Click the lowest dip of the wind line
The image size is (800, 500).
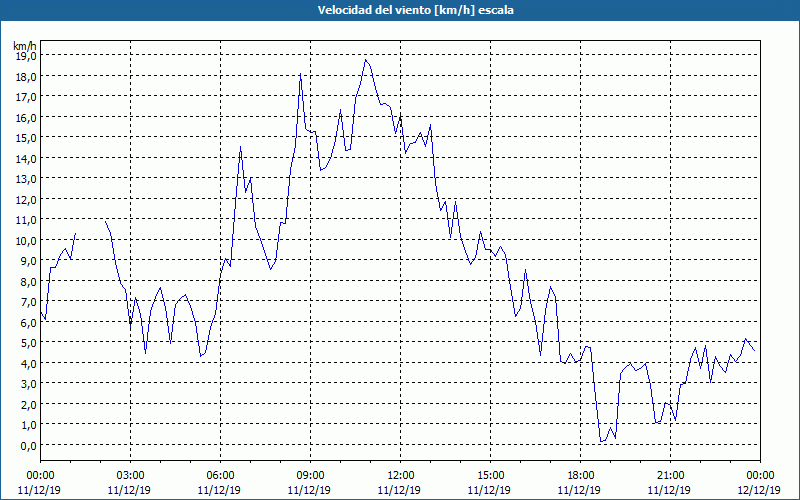click(x=601, y=442)
